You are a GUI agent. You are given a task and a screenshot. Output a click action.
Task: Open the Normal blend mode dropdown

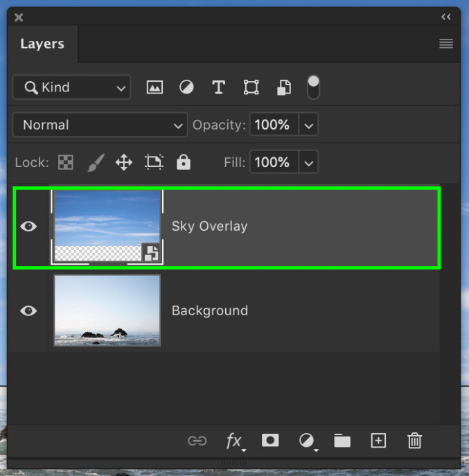click(x=100, y=125)
